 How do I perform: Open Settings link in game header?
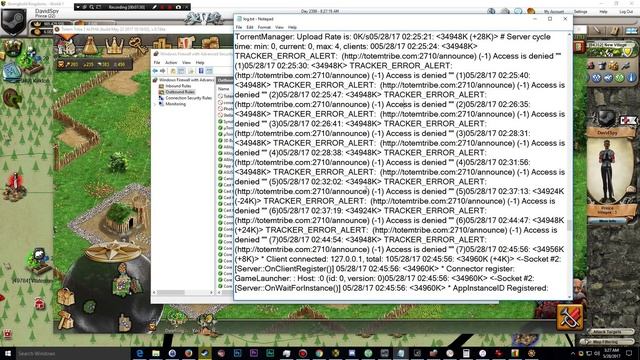[x=580, y=12]
